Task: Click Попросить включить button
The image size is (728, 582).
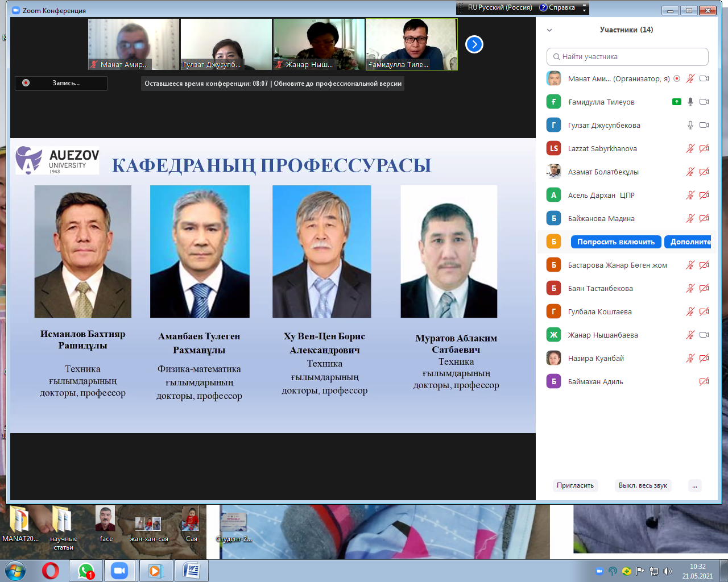Action: click(x=615, y=242)
